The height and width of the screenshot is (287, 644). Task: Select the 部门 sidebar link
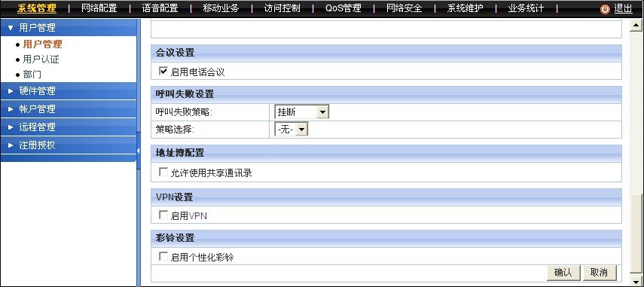[32, 75]
